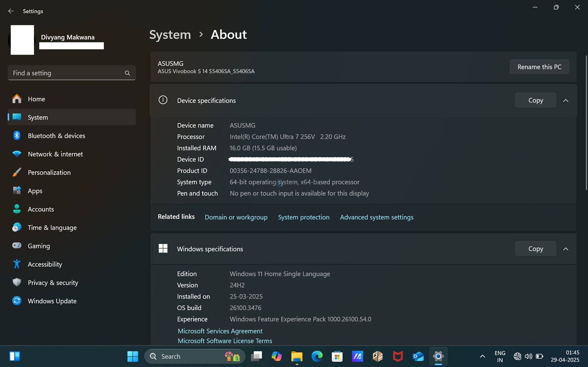Click the Version value 24H2
The height and width of the screenshot is (367, 588).
tap(237, 285)
